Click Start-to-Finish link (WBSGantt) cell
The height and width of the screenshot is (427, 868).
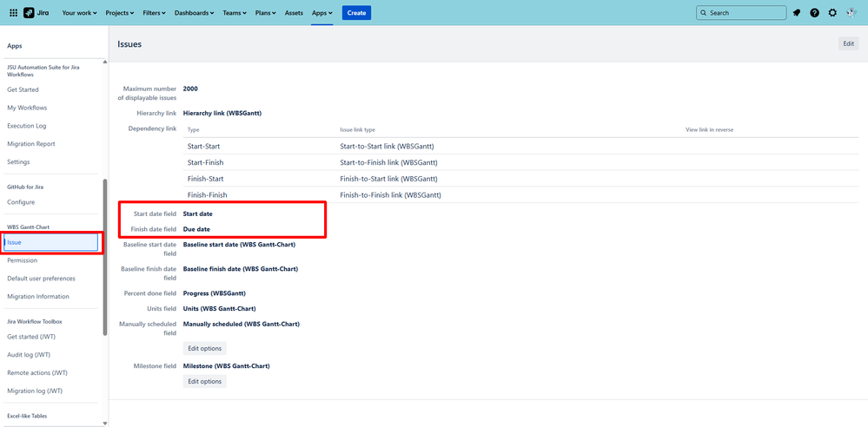click(x=388, y=162)
